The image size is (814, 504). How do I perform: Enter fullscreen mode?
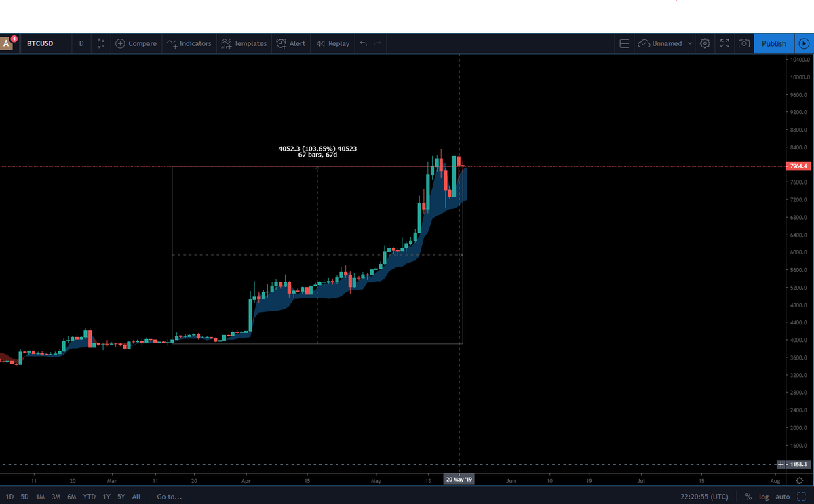(x=724, y=43)
